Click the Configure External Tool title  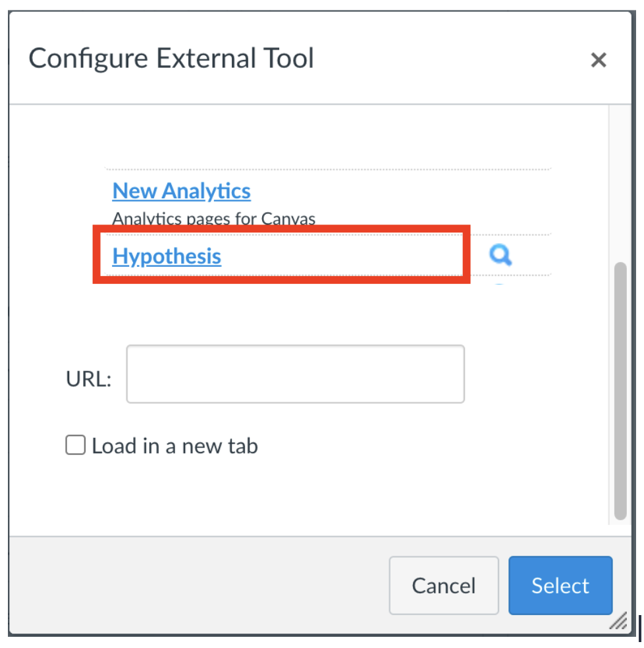pos(171,58)
